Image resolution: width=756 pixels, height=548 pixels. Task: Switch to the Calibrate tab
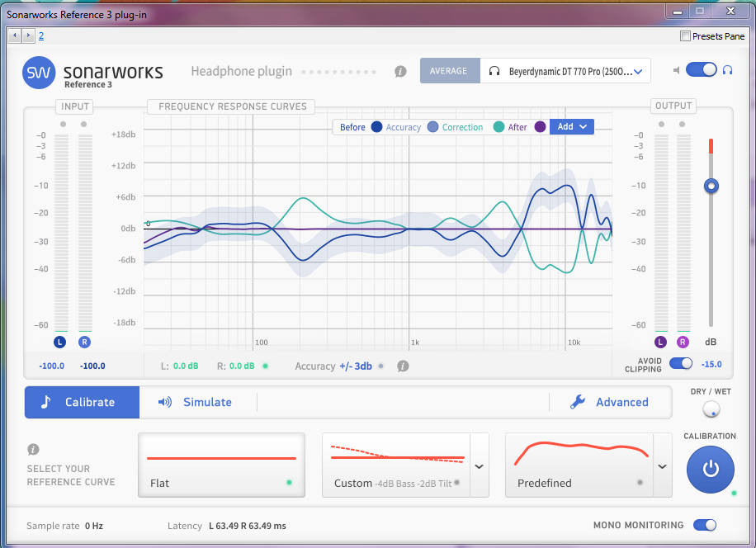point(82,402)
